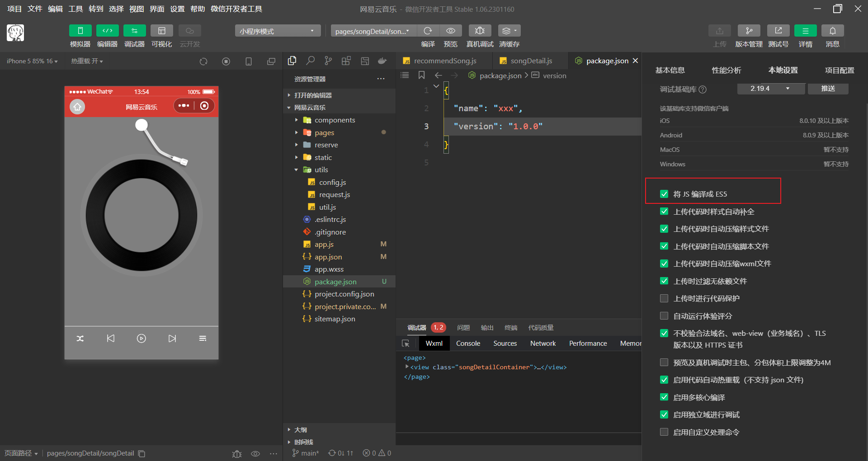Toggle 上传代码时自动压缩脚本文件 checkbox
This screenshot has width=868, height=461.
pyautogui.click(x=664, y=246)
